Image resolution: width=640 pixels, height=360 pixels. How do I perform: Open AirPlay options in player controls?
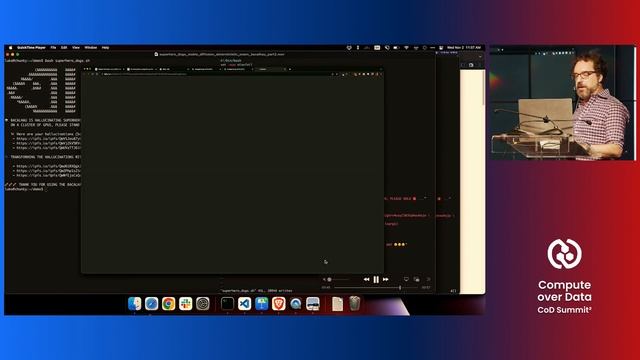tap(406, 280)
